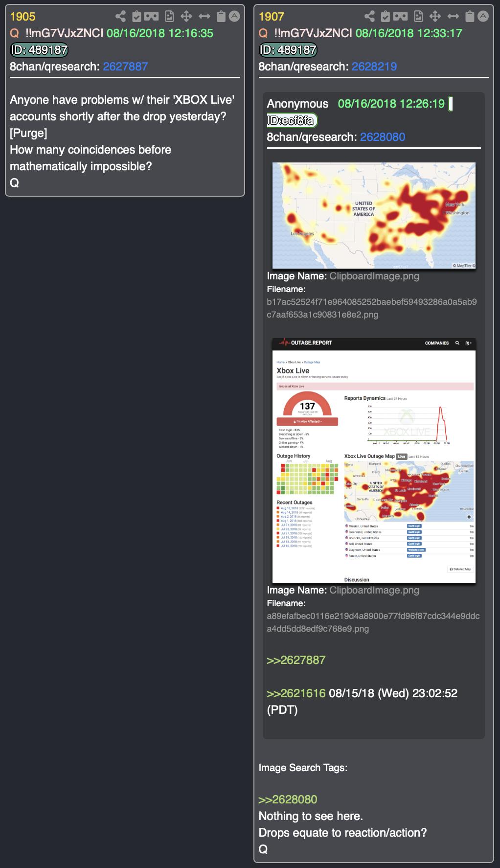Click the ID: 489187 badge on post 1907
The width and height of the screenshot is (500, 868).
[x=288, y=50]
